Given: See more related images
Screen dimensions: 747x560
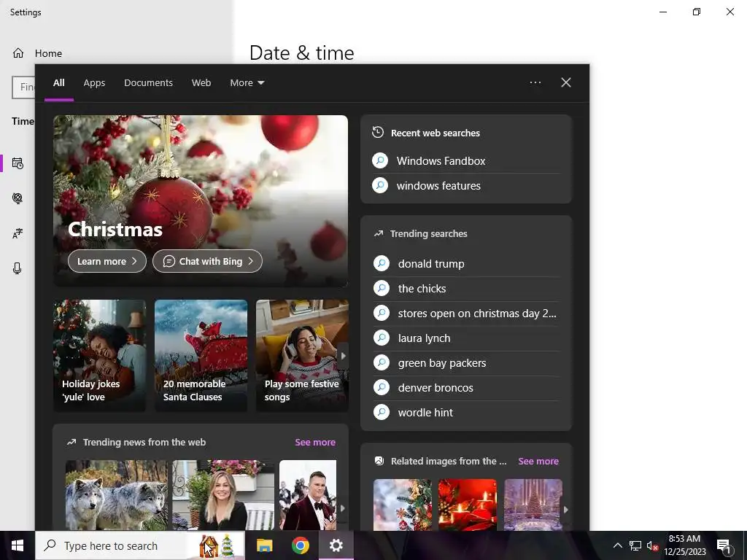Looking at the screenshot, I should coord(538,461).
